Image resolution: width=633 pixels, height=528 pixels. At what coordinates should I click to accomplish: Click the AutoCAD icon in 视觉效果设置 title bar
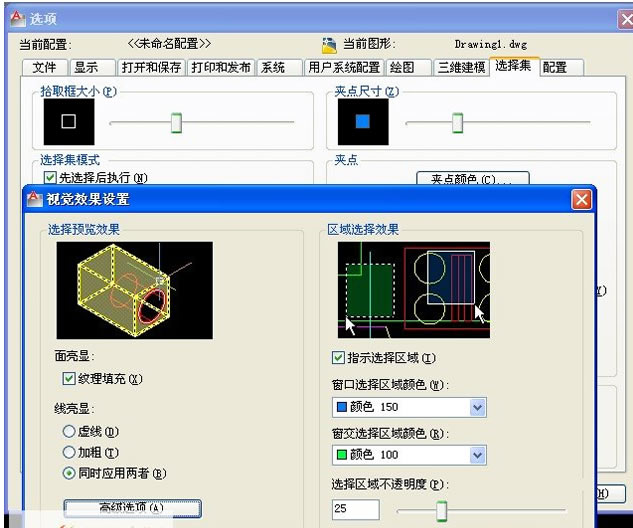click(34, 199)
